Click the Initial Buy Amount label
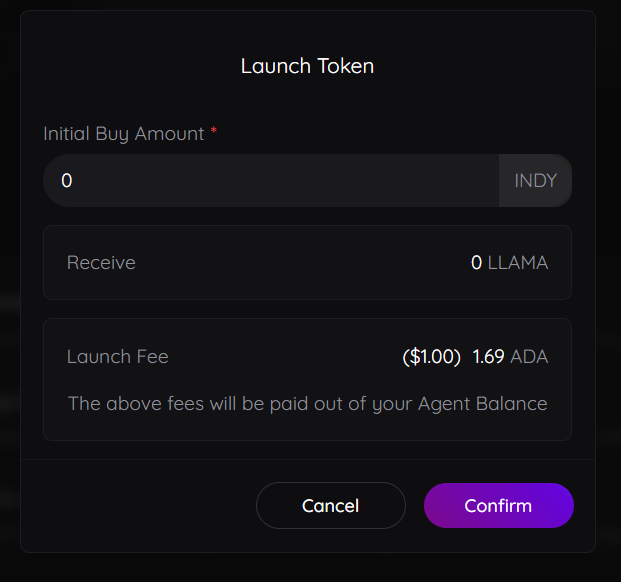This screenshot has height=582, width=621. pyautogui.click(x=124, y=133)
